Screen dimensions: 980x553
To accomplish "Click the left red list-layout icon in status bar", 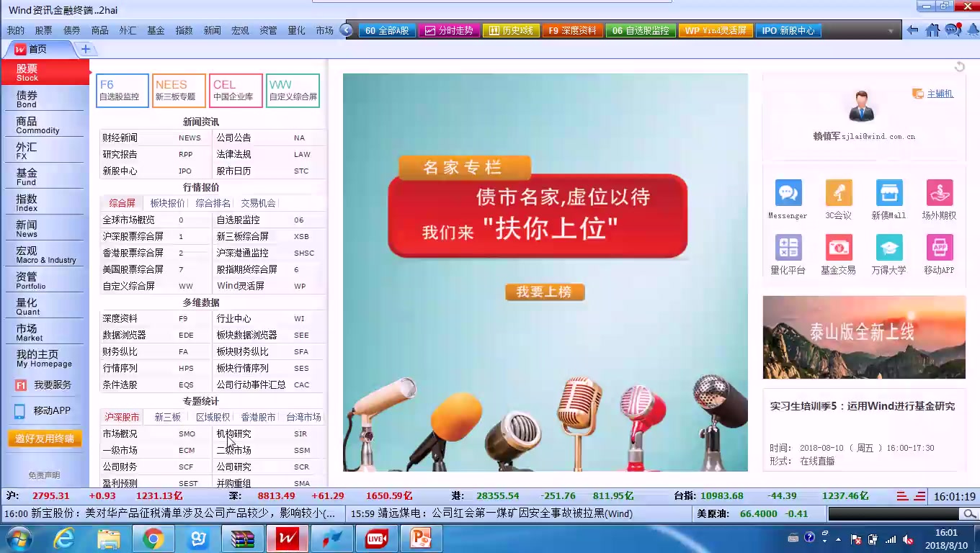I will tap(902, 496).
